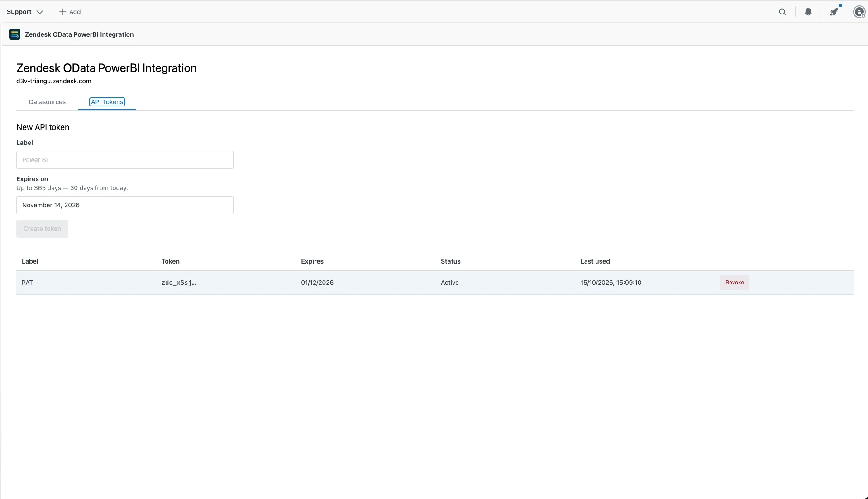Click the Create token button
Image resolution: width=868 pixels, height=499 pixels.
[x=42, y=229]
